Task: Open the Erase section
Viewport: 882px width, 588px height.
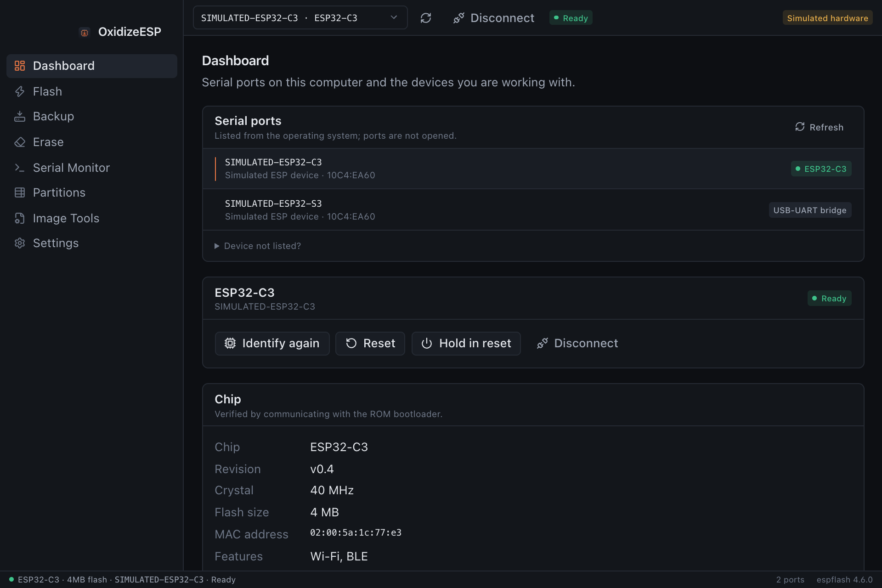Action: pyautogui.click(x=92, y=142)
